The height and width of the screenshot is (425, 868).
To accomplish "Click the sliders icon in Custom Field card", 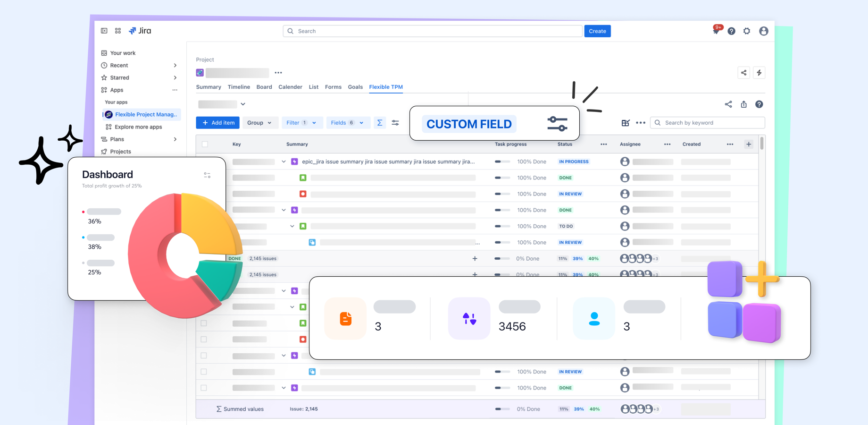I will pos(557,124).
